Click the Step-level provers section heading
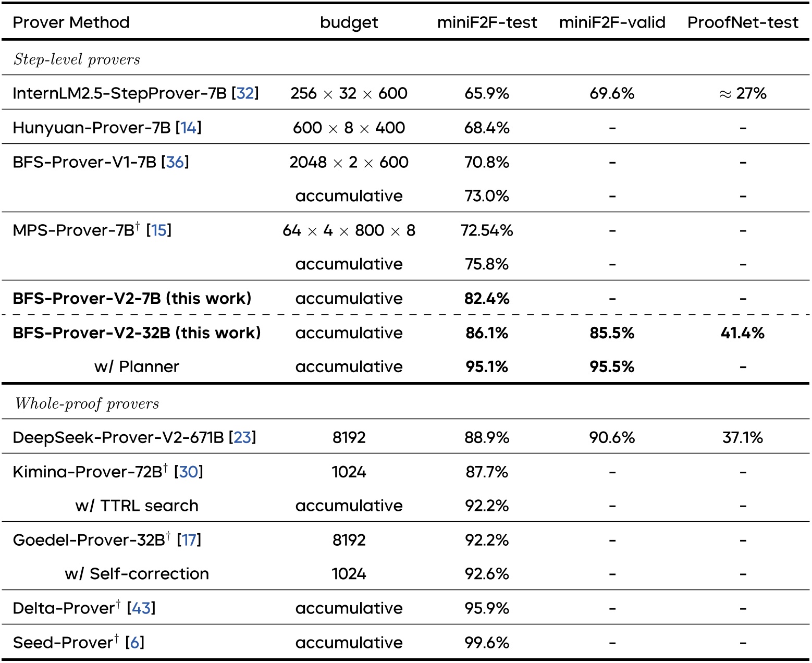Screen dimensions: 812x663 [x=77, y=59]
